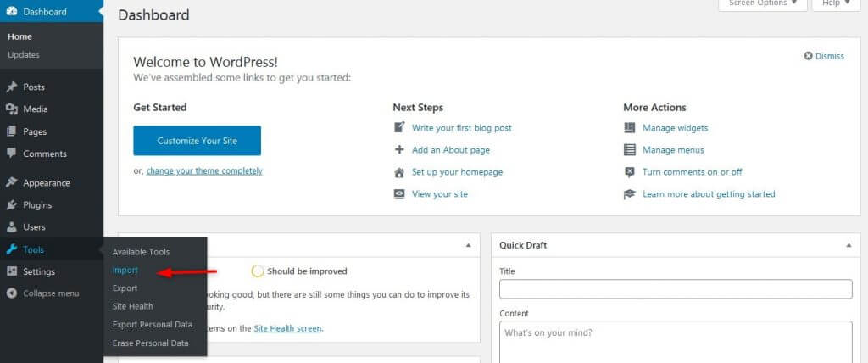Viewport: 868px width, 363px height.
Task: Open Turn comments on or off link
Action: [693, 172]
